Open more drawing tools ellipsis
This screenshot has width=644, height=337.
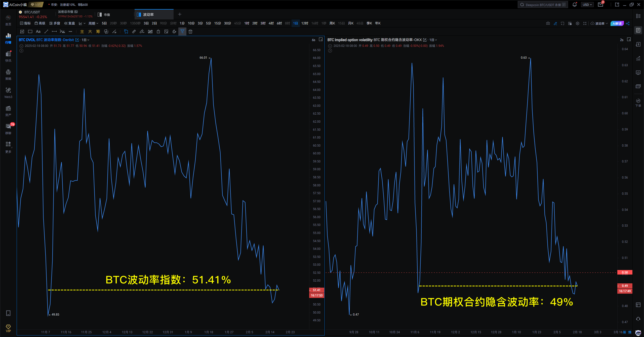70,31
